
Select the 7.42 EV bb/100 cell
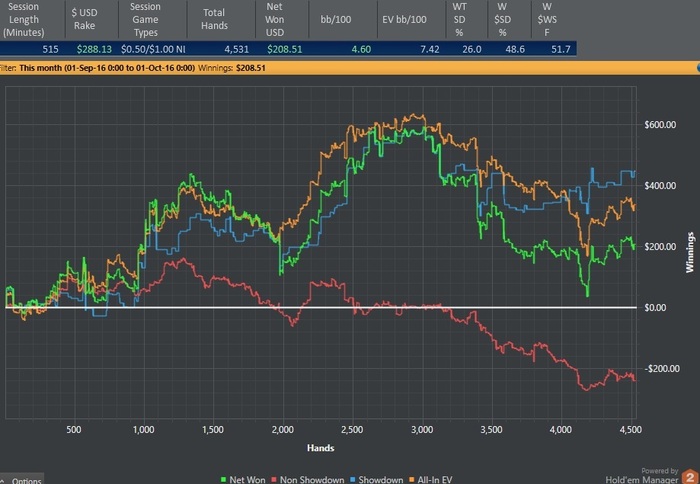tap(429, 49)
